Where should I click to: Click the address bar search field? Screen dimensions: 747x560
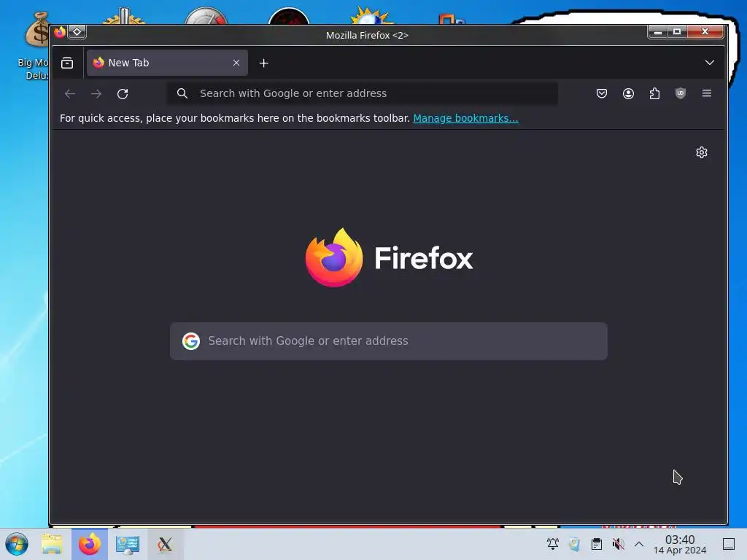tap(362, 93)
